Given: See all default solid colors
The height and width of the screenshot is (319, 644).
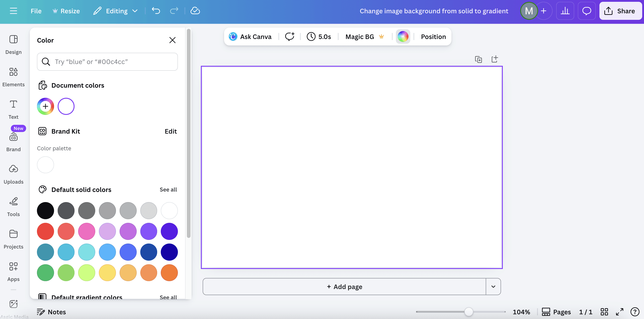Looking at the screenshot, I should [x=168, y=190].
